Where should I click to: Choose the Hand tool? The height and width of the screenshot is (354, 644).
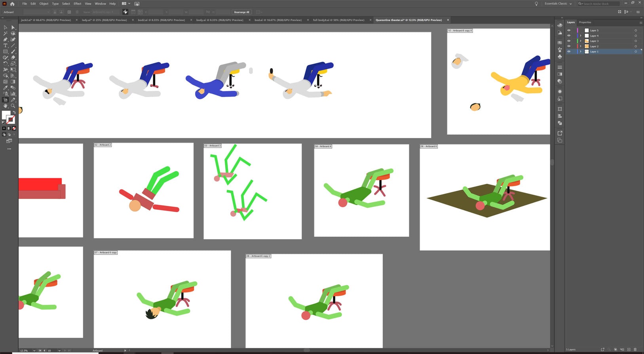[x=6, y=106]
